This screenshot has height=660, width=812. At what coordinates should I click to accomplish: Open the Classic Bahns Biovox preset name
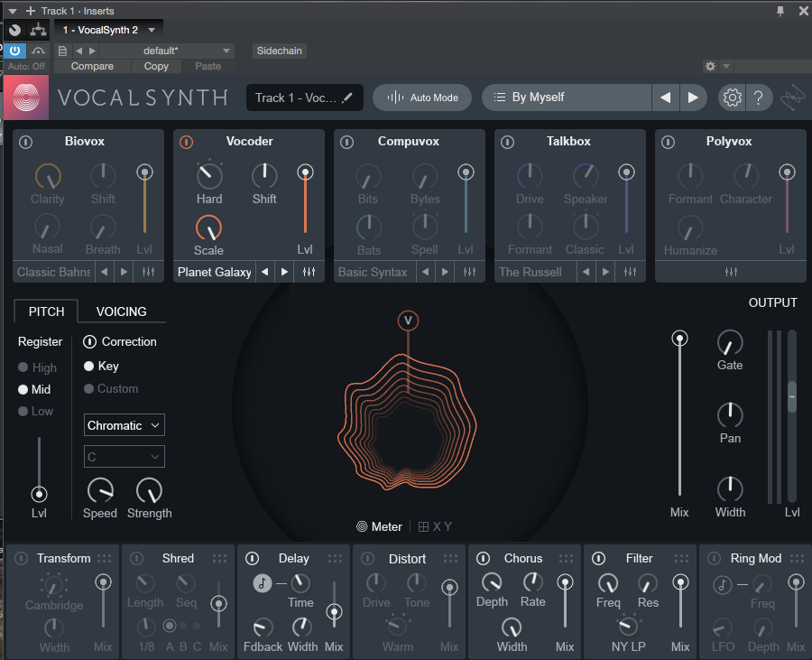click(x=54, y=272)
